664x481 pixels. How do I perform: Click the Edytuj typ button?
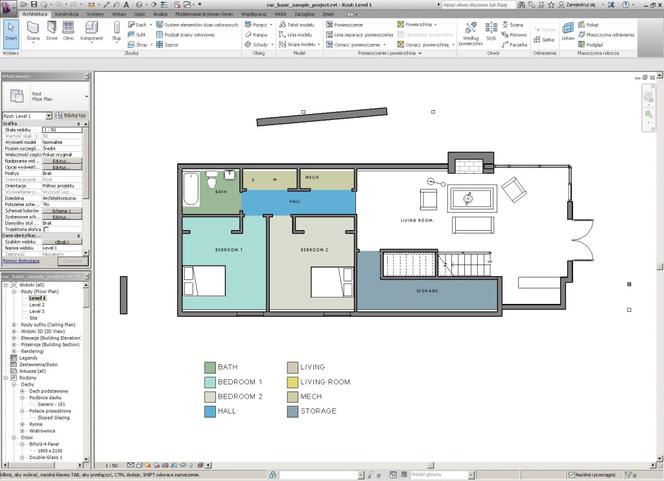pos(70,116)
